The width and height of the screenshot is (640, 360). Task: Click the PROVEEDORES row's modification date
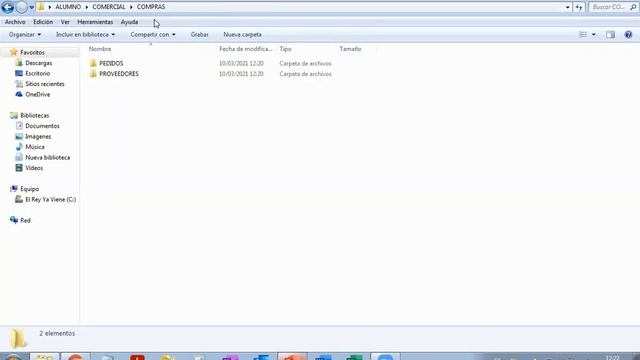click(x=241, y=74)
